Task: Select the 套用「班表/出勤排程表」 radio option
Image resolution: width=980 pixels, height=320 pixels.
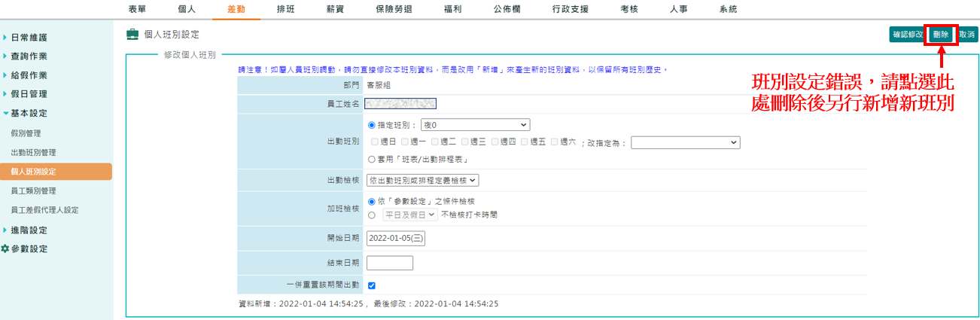Action: pos(372,159)
